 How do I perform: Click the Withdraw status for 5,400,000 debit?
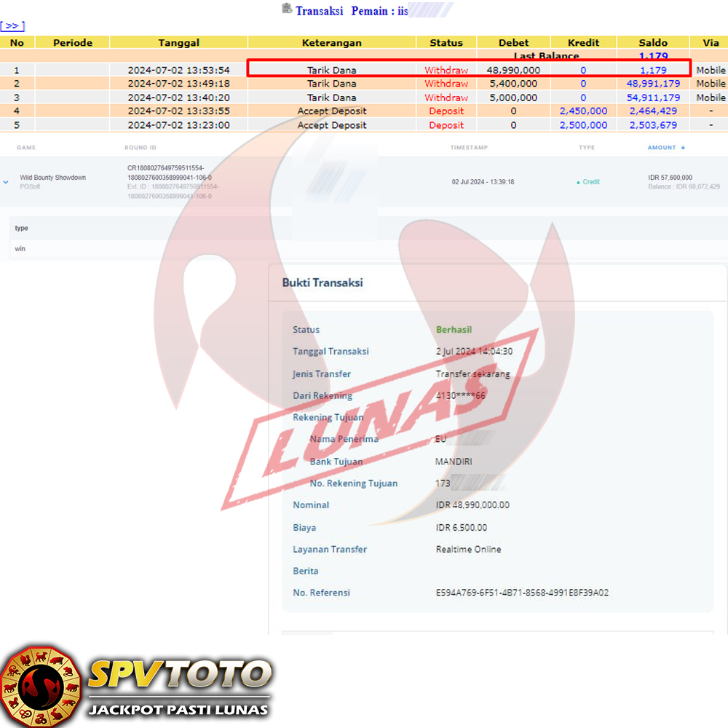pyautogui.click(x=446, y=84)
